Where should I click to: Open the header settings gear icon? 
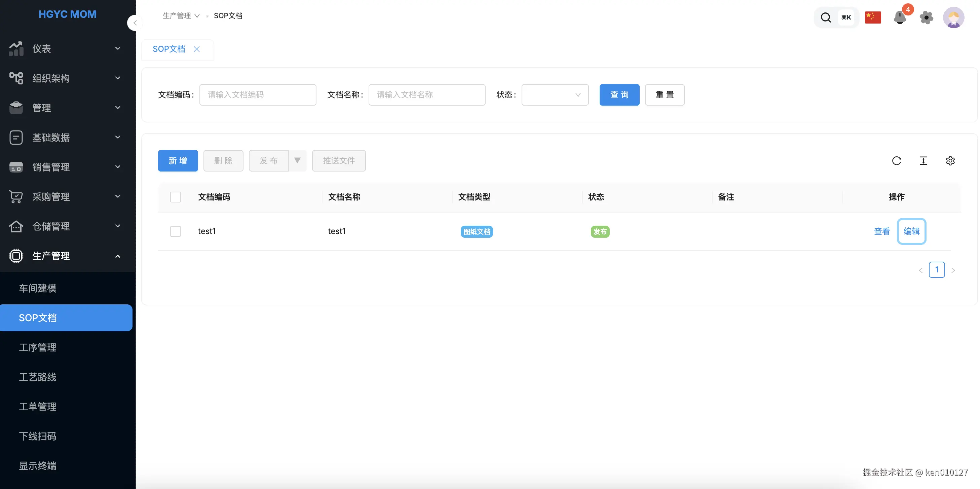click(x=926, y=17)
